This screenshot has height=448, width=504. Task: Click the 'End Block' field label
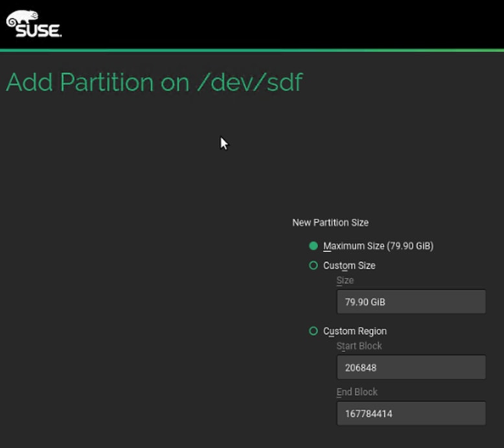[x=357, y=392]
